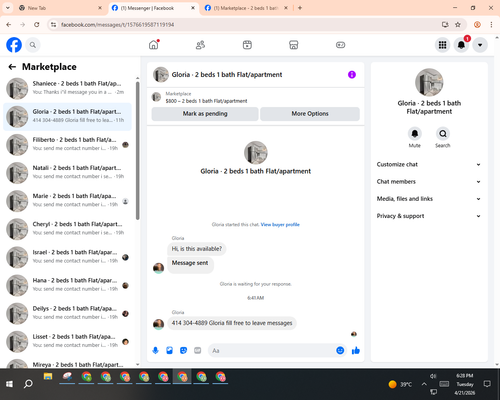The height and width of the screenshot is (400, 500).
Task: Open the nine-dot Menu grid icon
Action: (442, 45)
